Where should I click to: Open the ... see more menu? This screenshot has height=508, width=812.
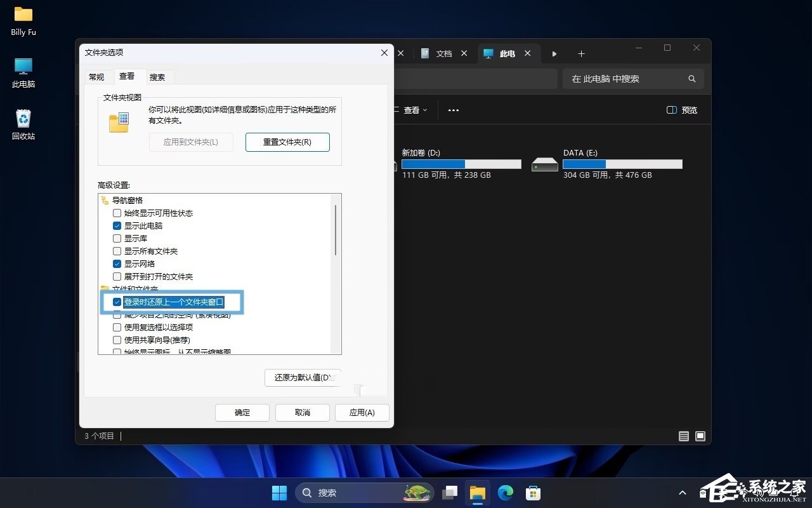pyautogui.click(x=453, y=110)
